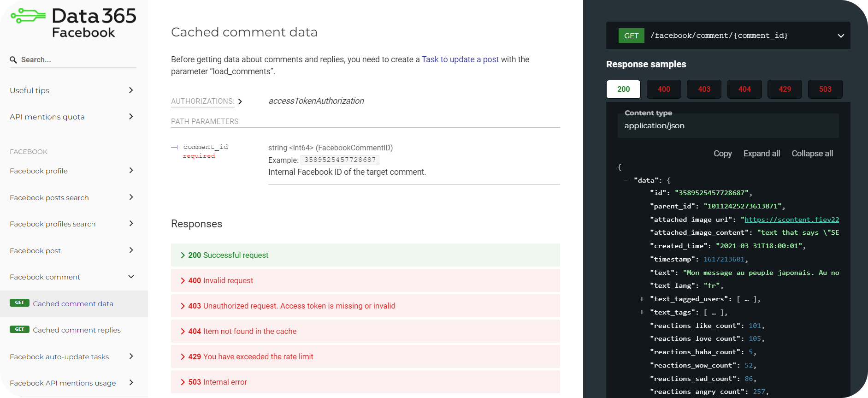
Task: Click the "reactions_like_count" value 101
Action: click(x=755, y=326)
